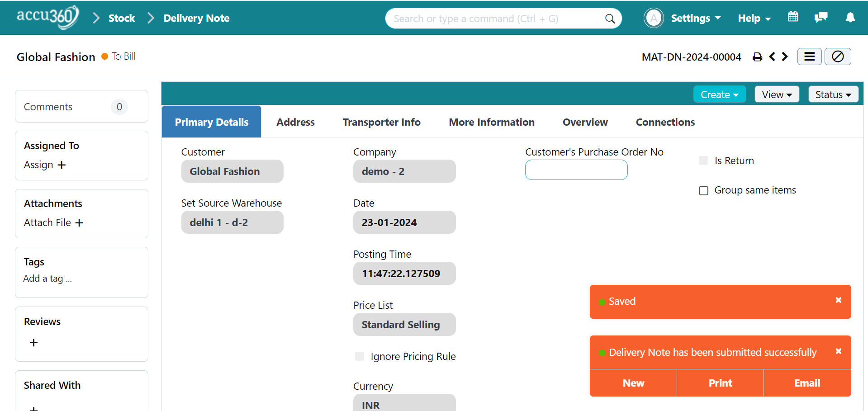Screen dimensions: 868x411
Task: Click Standard Selling price list value
Action: tap(404, 325)
